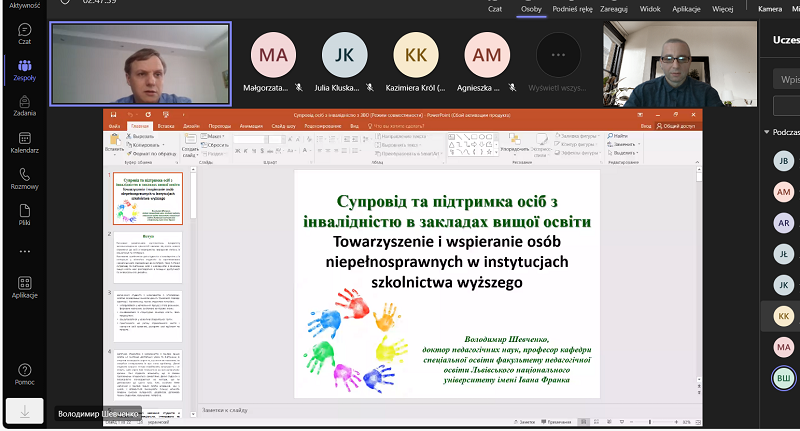
Task: Collapse the Podczas participants section
Action: click(x=767, y=132)
